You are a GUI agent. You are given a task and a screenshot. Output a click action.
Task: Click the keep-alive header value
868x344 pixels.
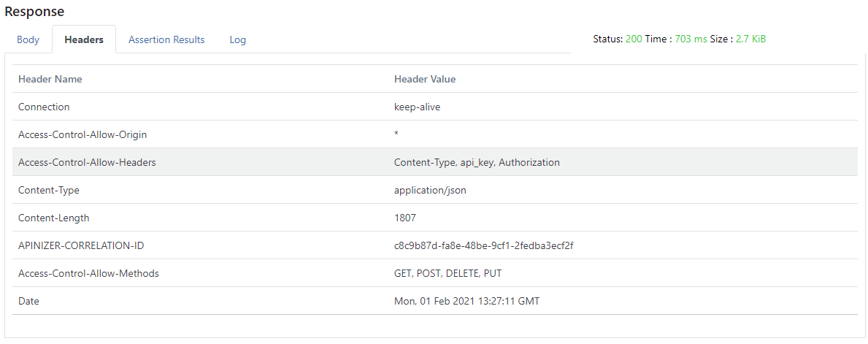(417, 107)
